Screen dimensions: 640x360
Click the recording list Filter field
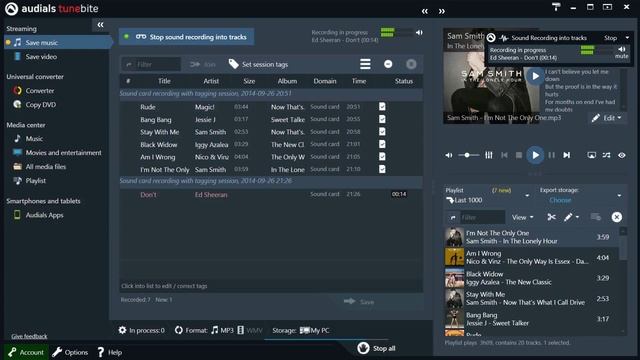tap(151, 64)
